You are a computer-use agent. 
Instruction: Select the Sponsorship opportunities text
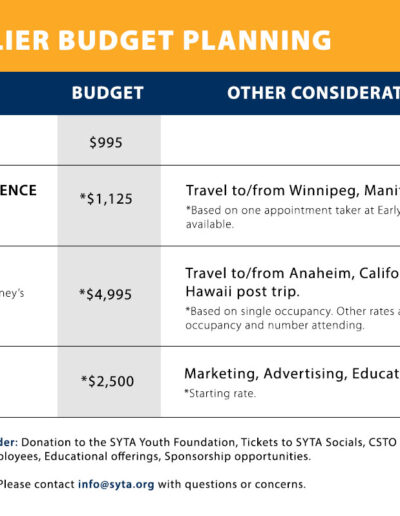[x=237, y=456]
